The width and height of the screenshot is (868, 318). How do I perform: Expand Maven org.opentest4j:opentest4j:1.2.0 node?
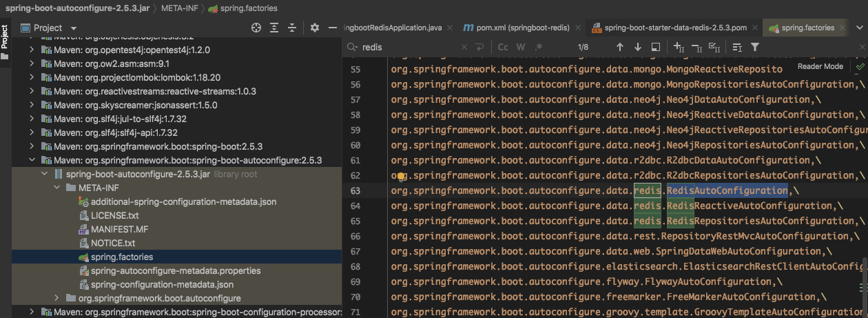pos(32,50)
